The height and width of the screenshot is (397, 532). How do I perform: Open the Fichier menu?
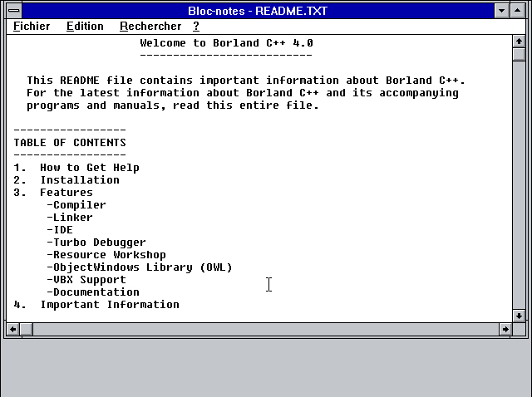32,26
